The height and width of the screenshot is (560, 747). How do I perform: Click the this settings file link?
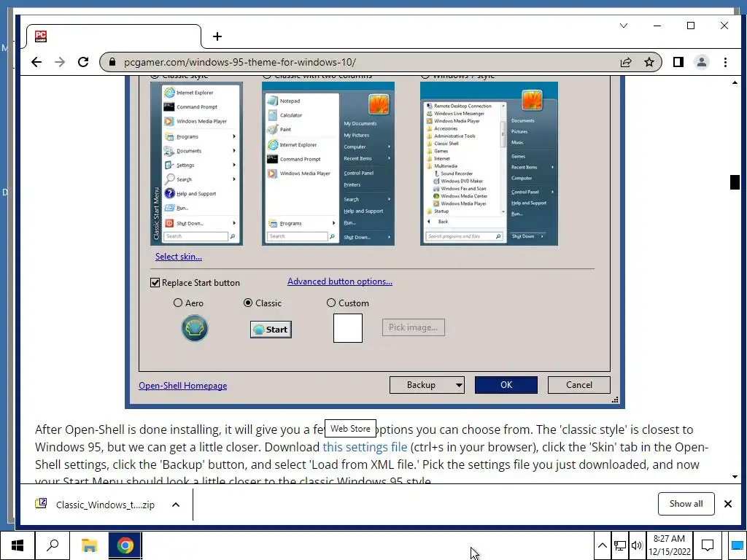click(x=365, y=447)
